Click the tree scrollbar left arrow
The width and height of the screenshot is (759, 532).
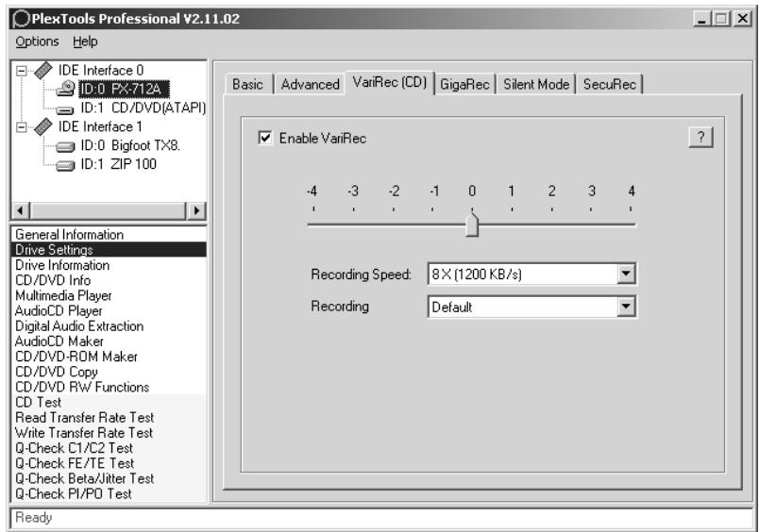point(21,210)
